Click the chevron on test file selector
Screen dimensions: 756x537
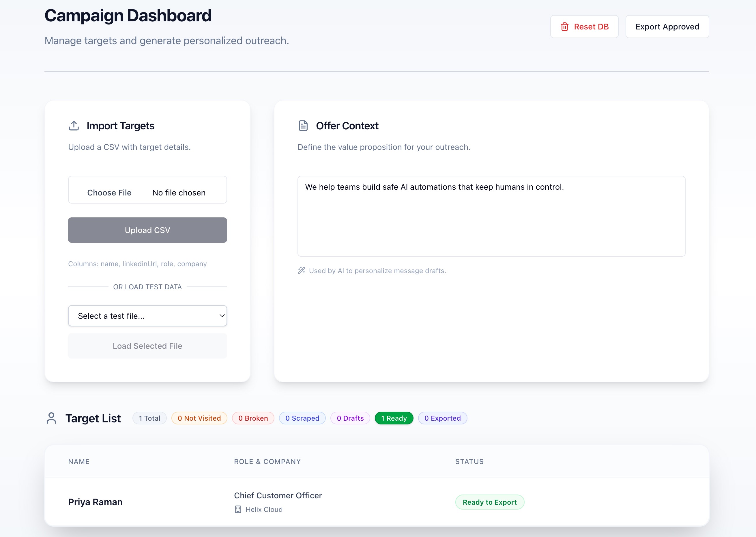pyautogui.click(x=222, y=316)
